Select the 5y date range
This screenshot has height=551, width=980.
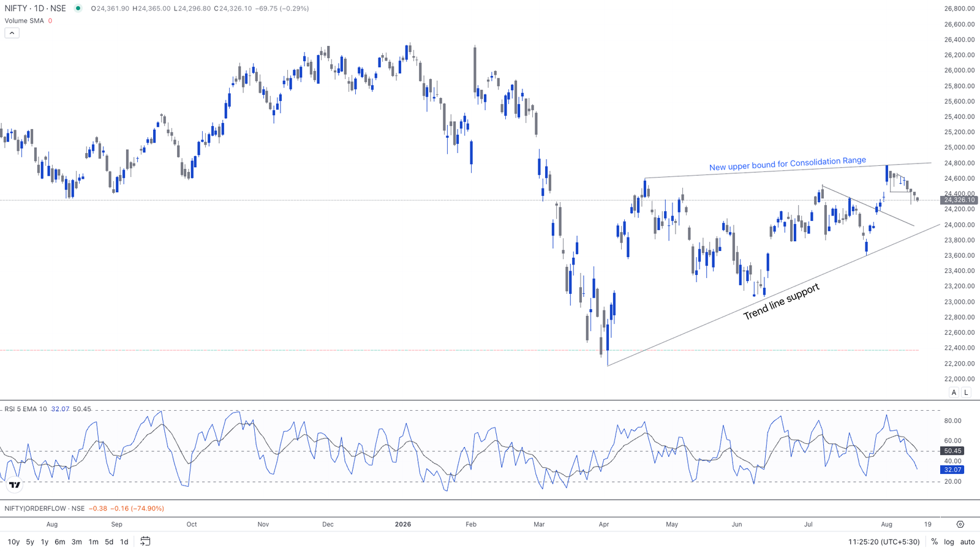click(30, 542)
